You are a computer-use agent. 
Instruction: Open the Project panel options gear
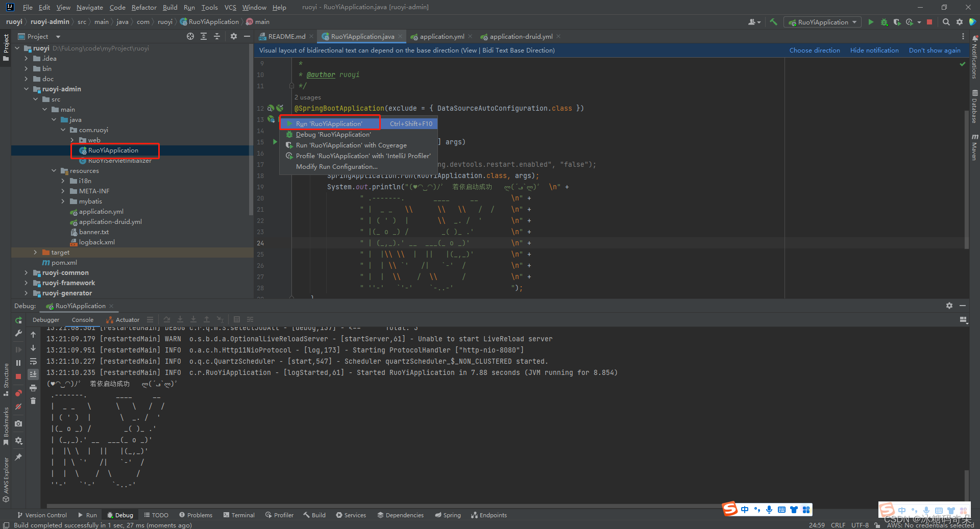click(x=234, y=36)
